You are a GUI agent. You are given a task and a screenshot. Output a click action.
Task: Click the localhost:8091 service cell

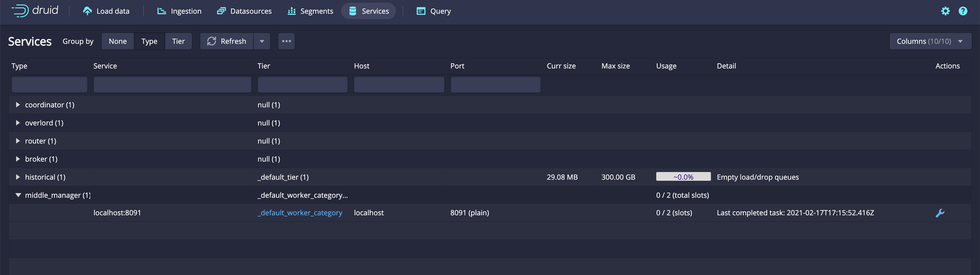click(x=117, y=213)
